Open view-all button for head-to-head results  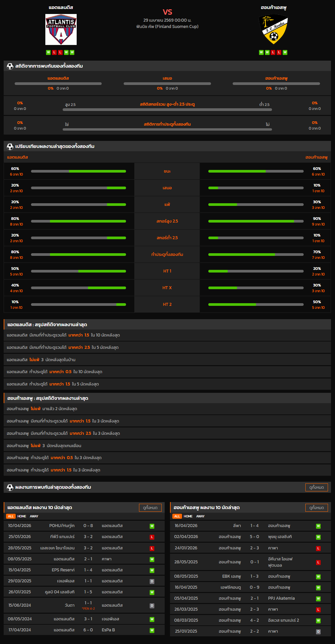click(316, 487)
